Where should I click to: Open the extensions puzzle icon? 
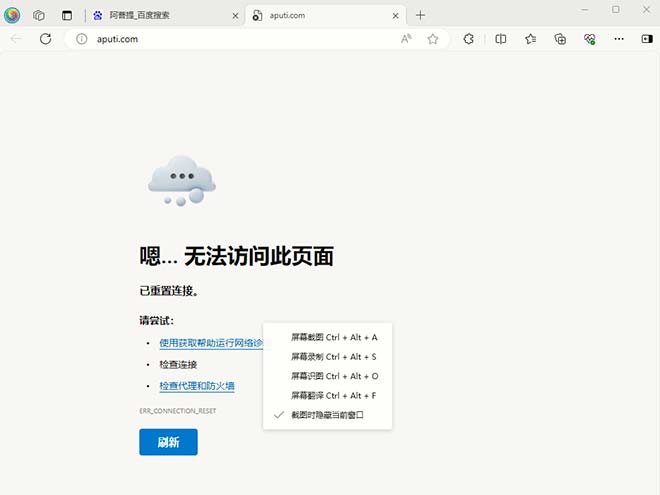468,39
